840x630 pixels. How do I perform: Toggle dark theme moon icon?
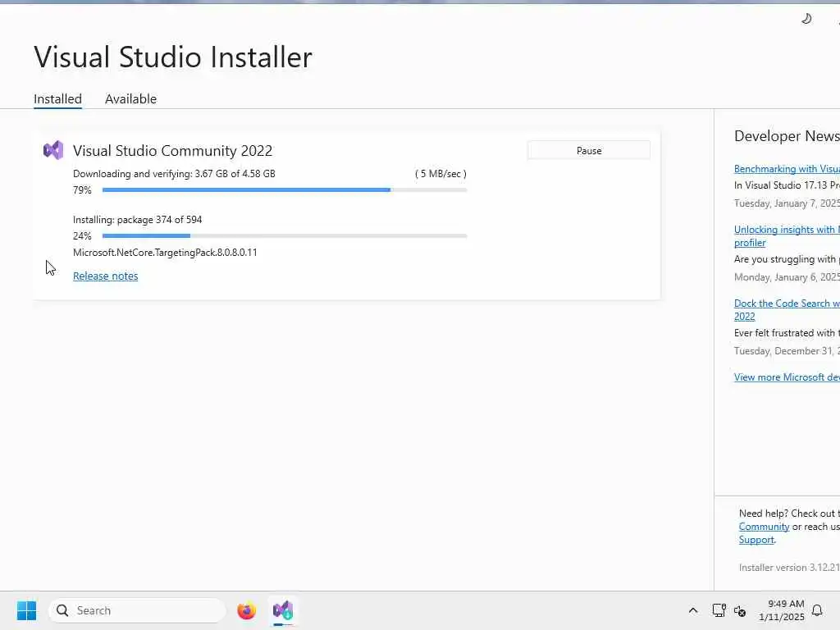pos(806,19)
